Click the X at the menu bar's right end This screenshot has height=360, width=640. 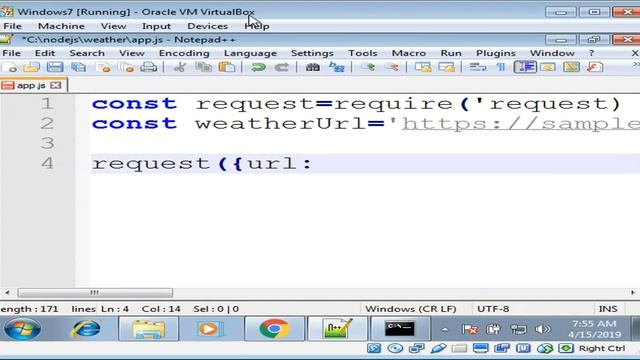[x=635, y=53]
